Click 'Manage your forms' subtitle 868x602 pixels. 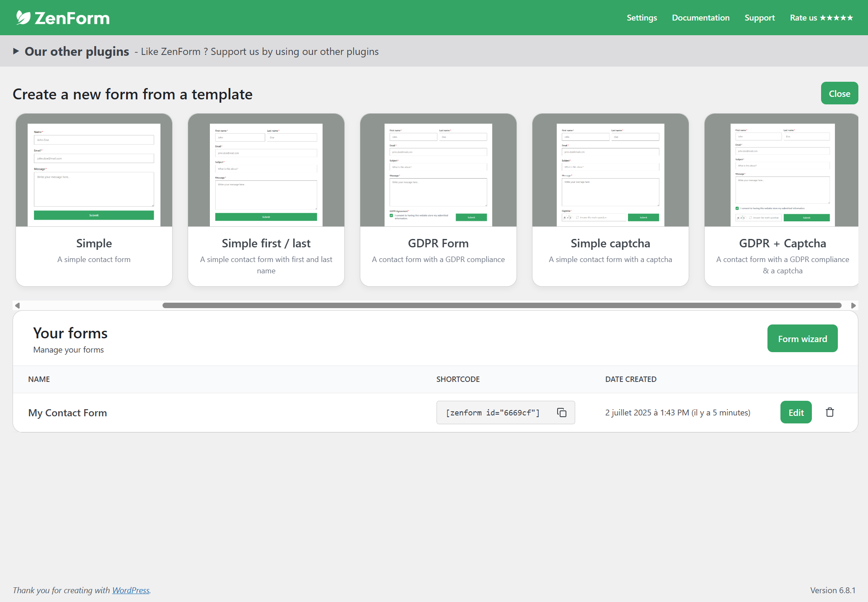(68, 350)
